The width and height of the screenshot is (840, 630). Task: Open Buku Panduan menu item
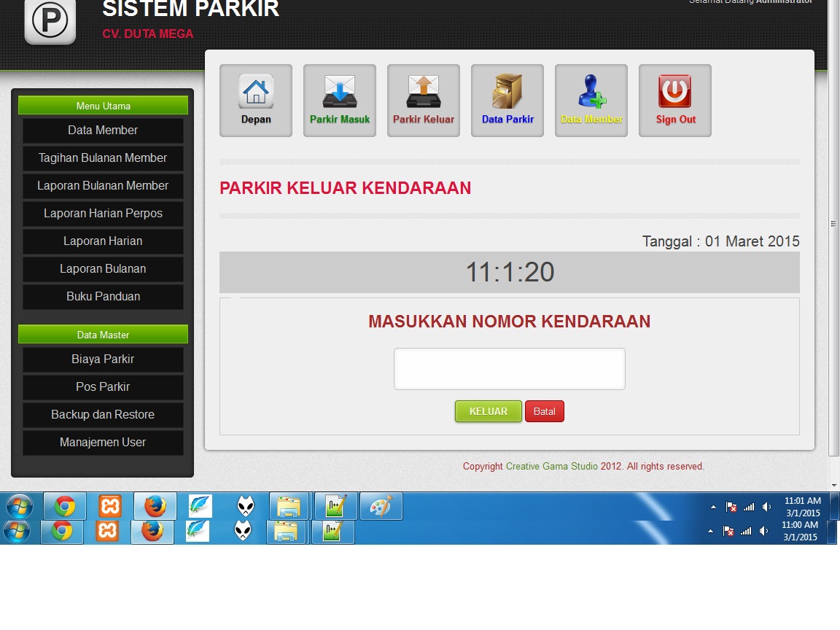tap(103, 297)
